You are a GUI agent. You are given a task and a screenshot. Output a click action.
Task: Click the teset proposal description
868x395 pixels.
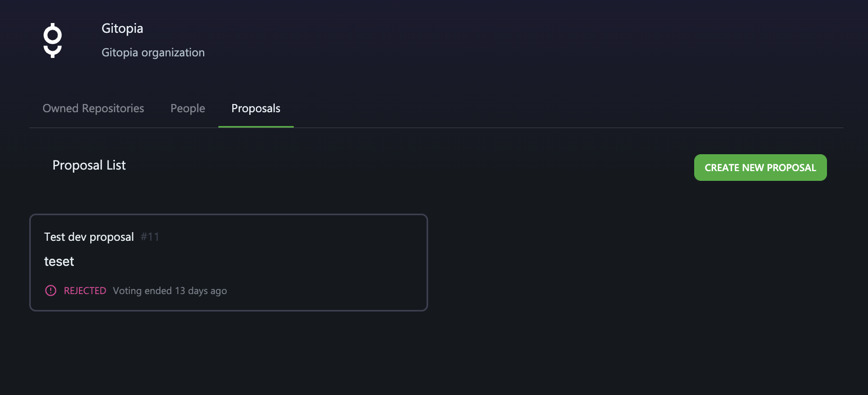point(59,261)
